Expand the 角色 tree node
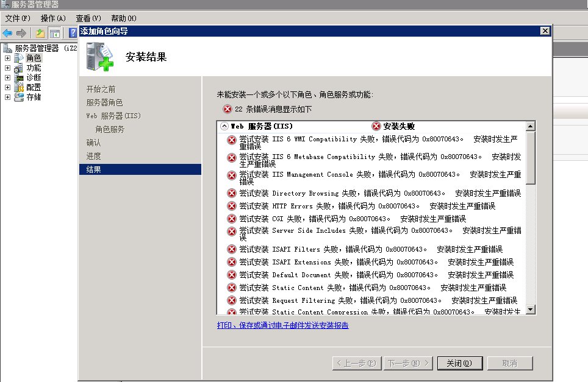The height and width of the screenshot is (382, 588). pyautogui.click(x=7, y=58)
